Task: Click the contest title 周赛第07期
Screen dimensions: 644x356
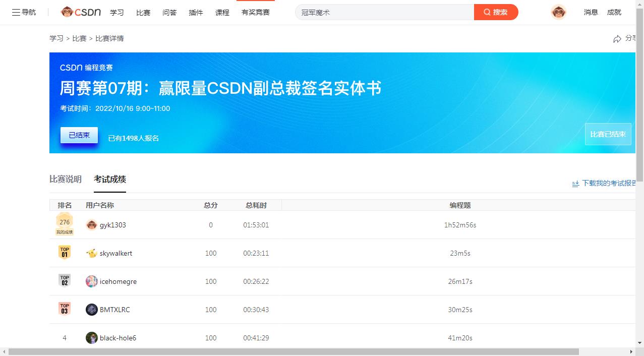Action: (x=220, y=88)
